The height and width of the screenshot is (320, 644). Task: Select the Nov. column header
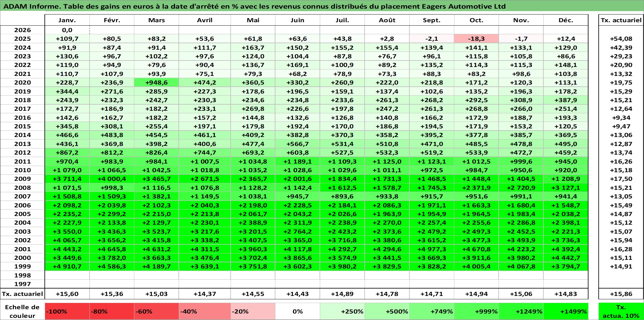pos(521,20)
